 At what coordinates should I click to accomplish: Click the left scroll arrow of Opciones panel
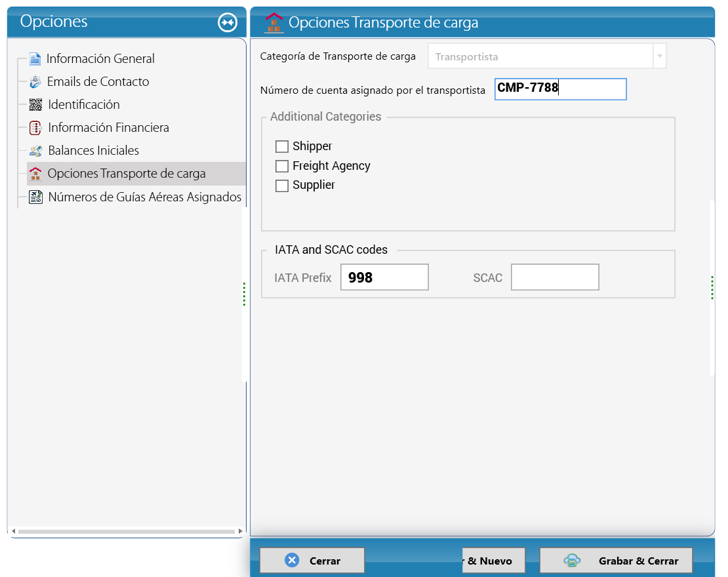[x=14, y=531]
